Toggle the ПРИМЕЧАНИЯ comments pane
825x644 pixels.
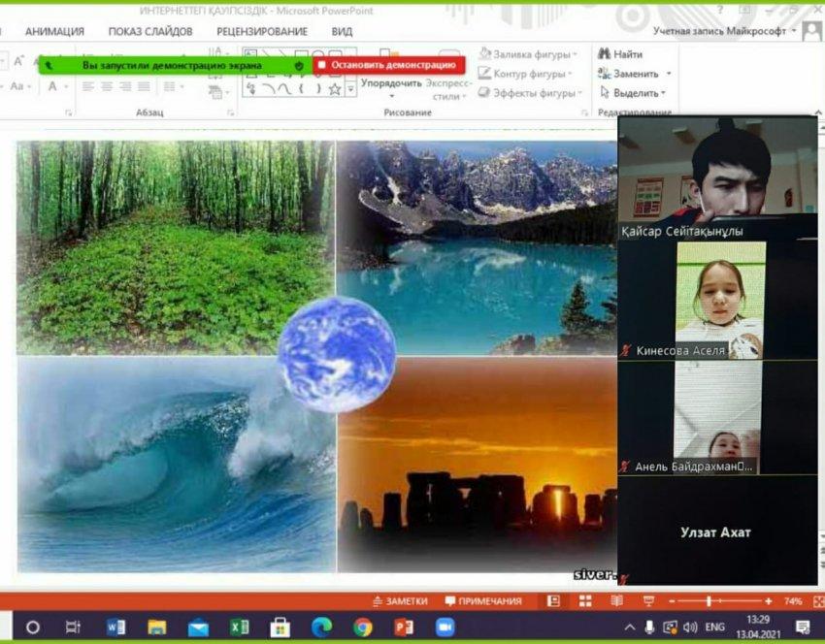483,601
